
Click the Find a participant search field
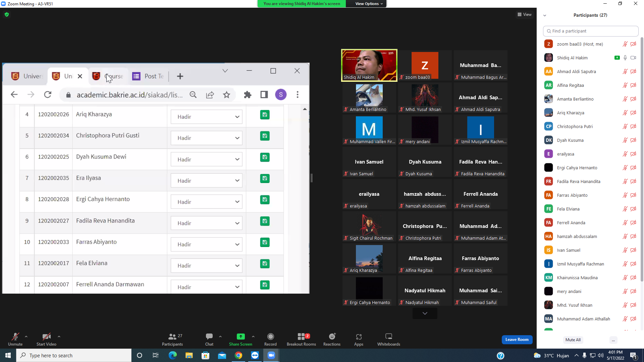(591, 31)
